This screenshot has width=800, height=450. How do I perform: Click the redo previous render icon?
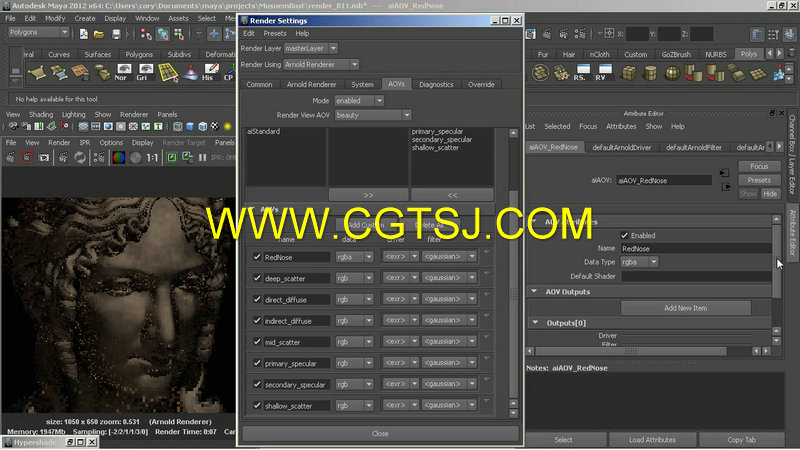click(10, 158)
